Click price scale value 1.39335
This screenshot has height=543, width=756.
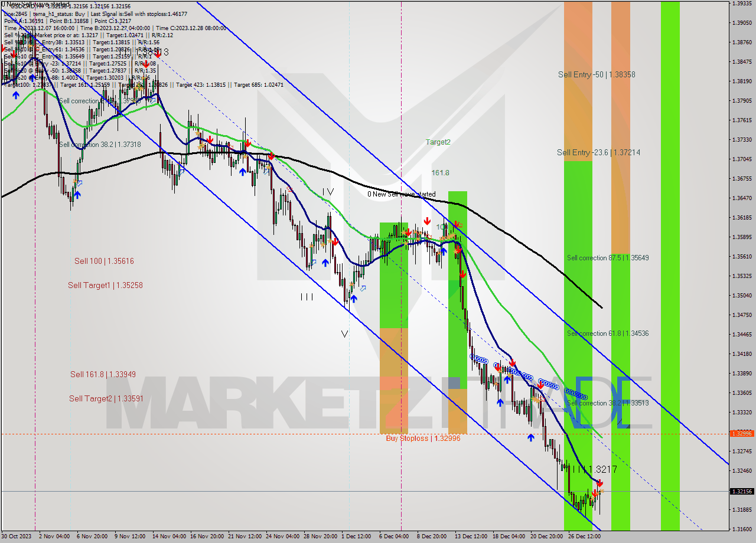741,4
